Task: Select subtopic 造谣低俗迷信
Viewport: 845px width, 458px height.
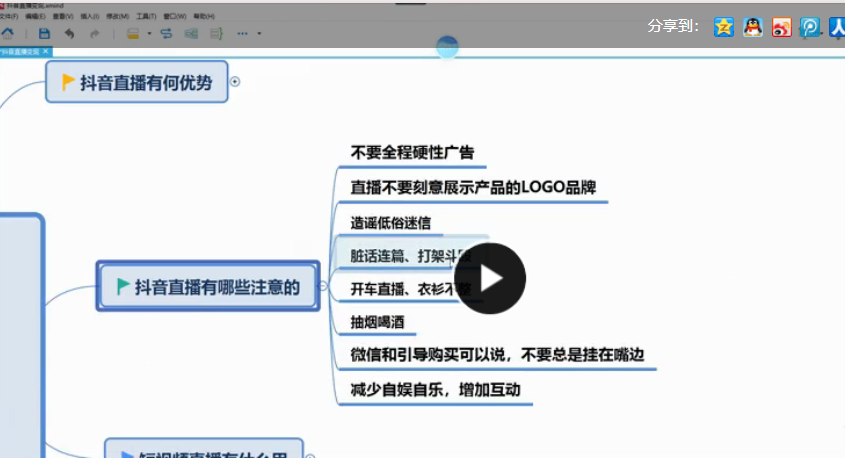Action: 391,223
